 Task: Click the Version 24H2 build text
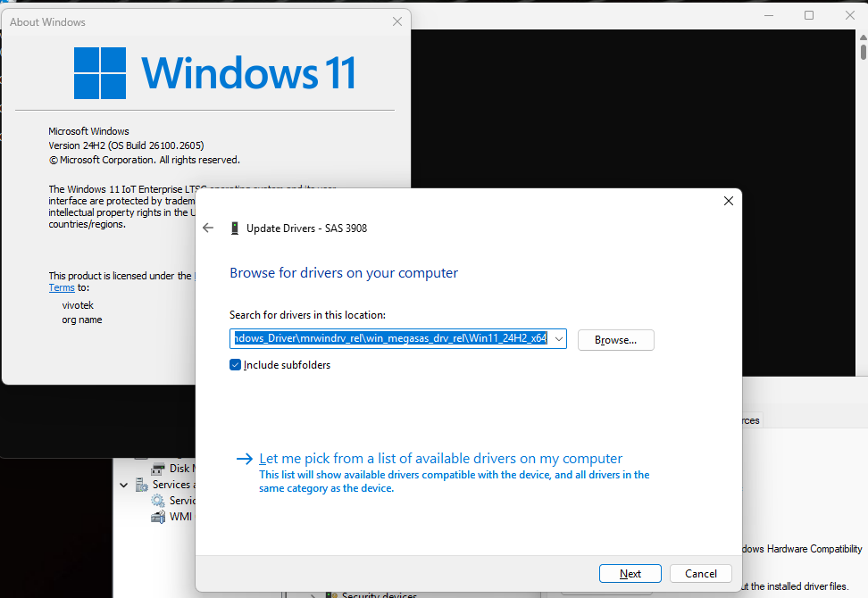click(x=126, y=145)
